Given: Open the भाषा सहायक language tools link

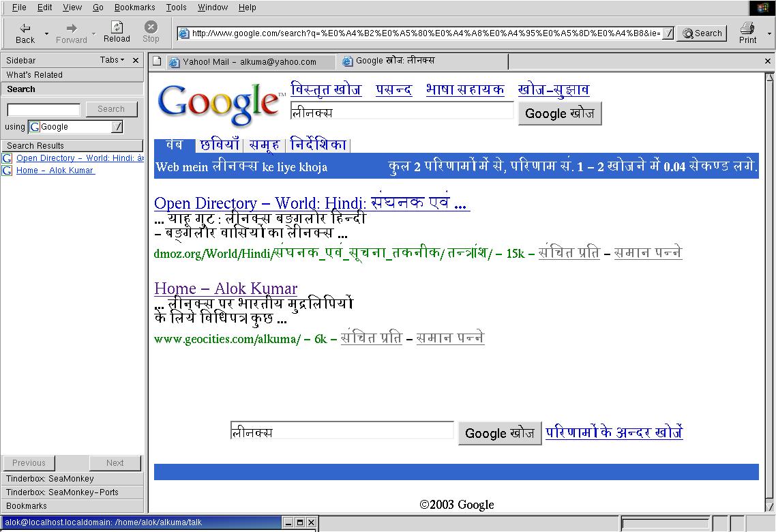Looking at the screenshot, I should coord(465,89).
